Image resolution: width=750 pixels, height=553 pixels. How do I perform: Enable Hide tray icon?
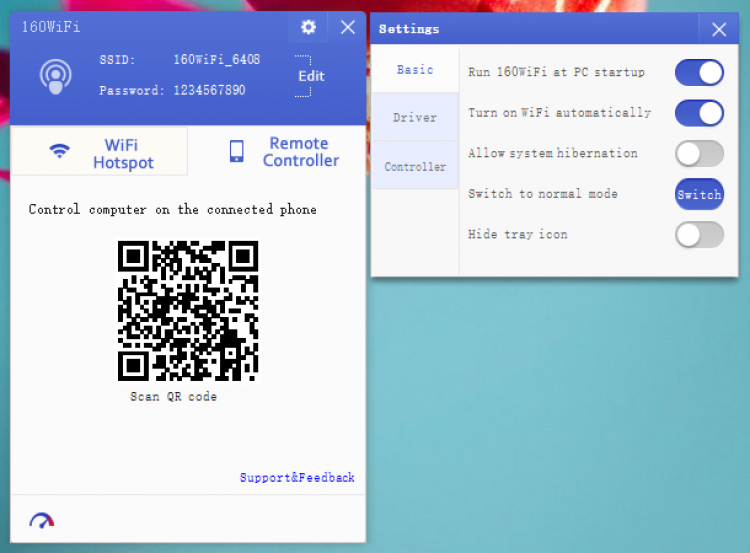tap(699, 235)
